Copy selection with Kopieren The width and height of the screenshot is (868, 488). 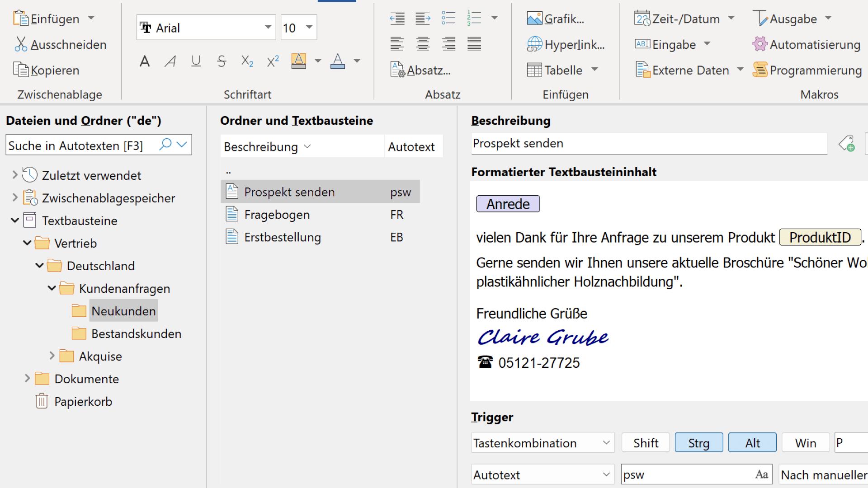[47, 70]
